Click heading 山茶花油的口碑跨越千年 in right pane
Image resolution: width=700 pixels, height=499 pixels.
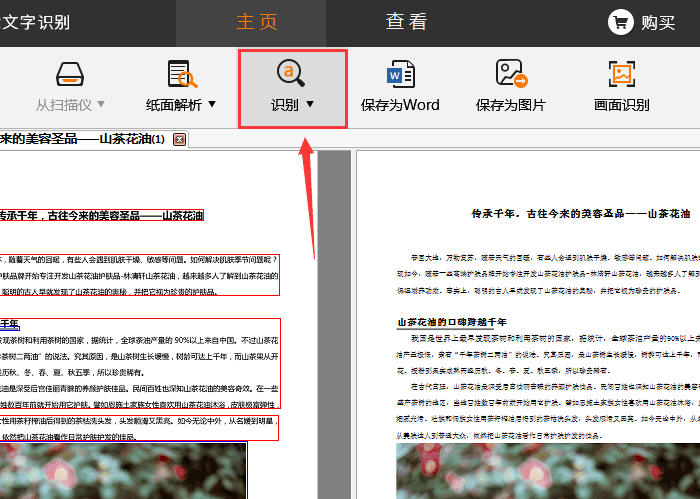pyautogui.click(x=452, y=322)
